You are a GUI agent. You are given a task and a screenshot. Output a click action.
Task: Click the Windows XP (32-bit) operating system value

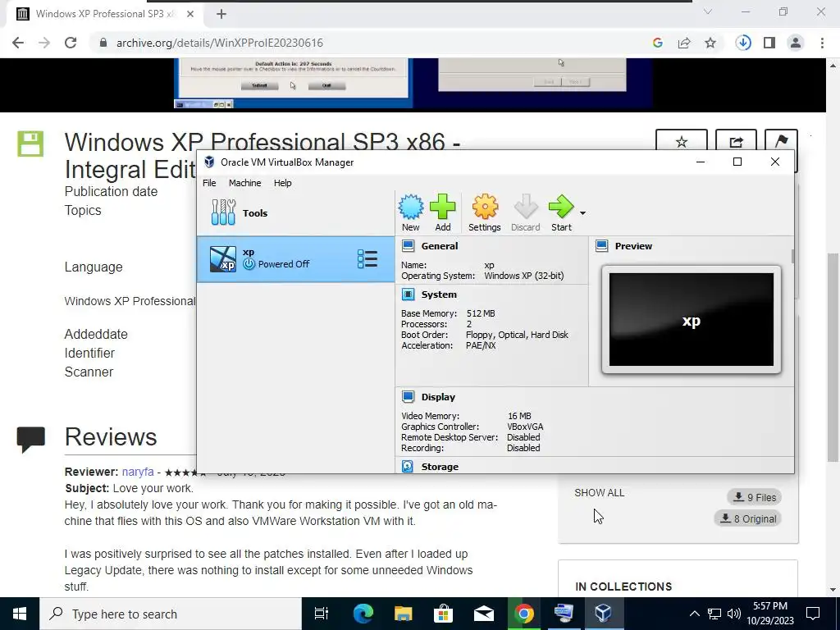pos(524,276)
